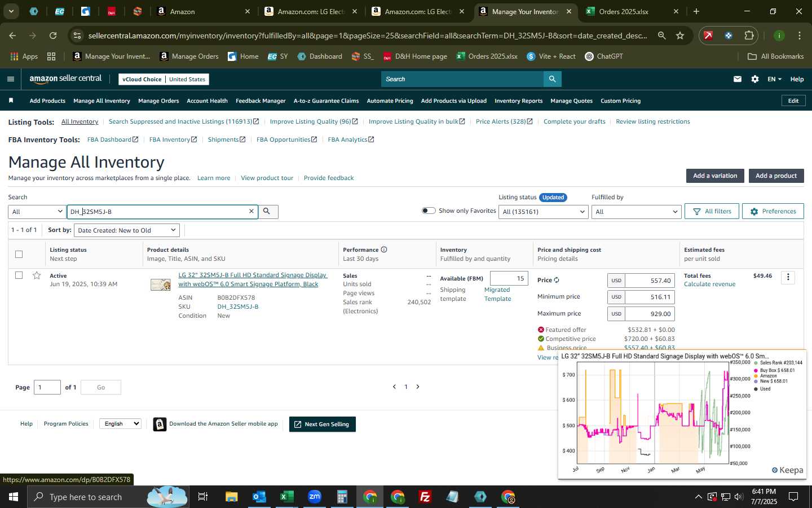Go to previous page arrow
This screenshot has width=812, height=508.
tap(394, 387)
